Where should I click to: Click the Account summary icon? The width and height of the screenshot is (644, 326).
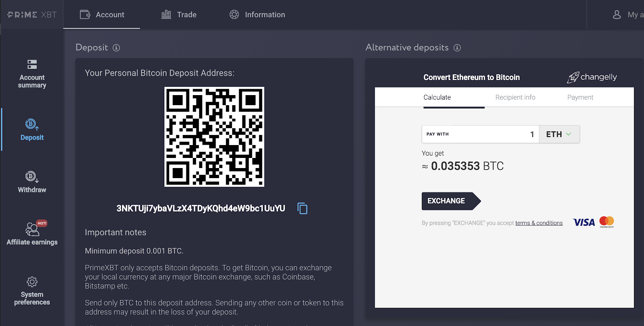click(x=32, y=64)
